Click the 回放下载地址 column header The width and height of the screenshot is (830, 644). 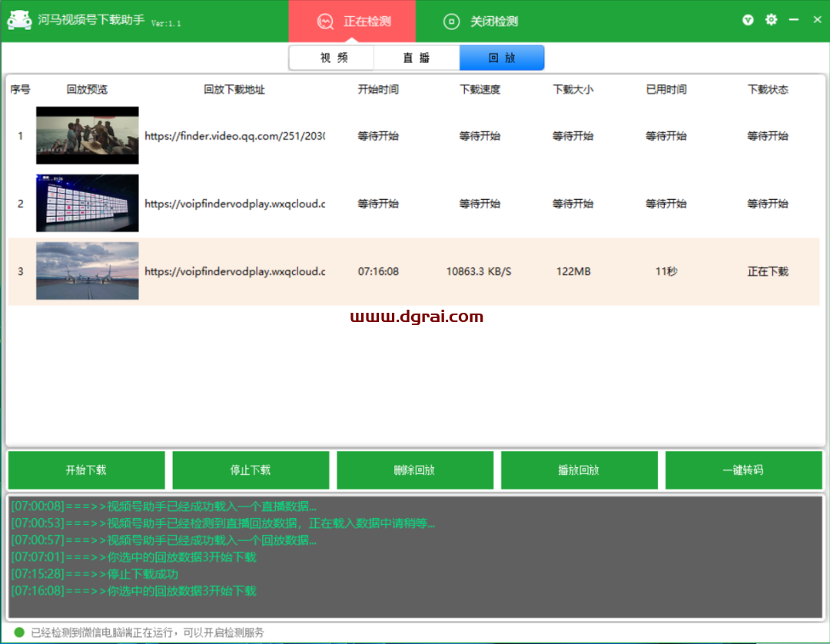(234, 89)
